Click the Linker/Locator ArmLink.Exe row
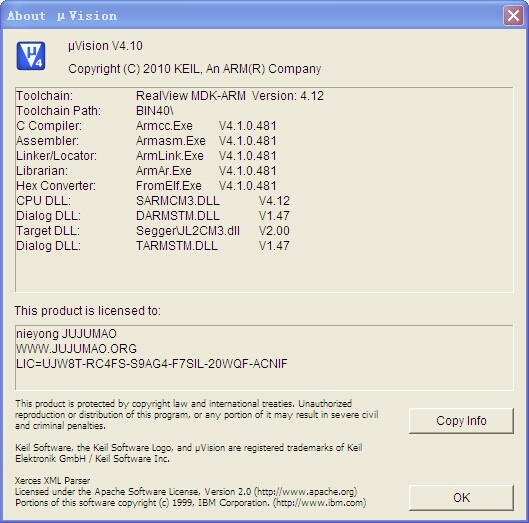 pyautogui.click(x=146, y=156)
